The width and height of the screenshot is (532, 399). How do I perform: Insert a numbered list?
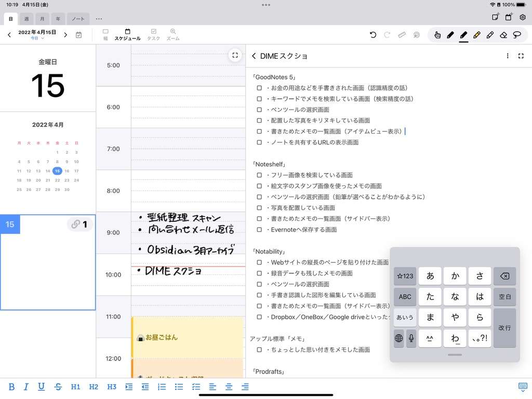pyautogui.click(x=162, y=387)
